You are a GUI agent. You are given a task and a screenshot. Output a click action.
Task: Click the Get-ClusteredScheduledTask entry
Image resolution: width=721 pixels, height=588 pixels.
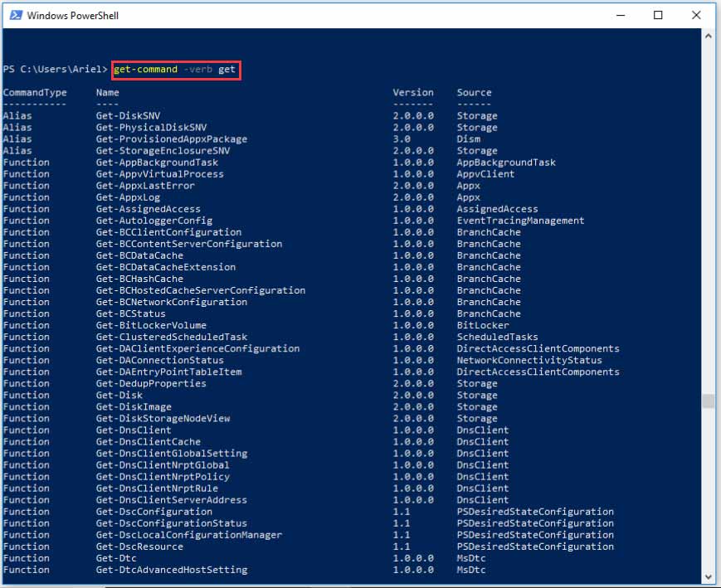(x=172, y=337)
